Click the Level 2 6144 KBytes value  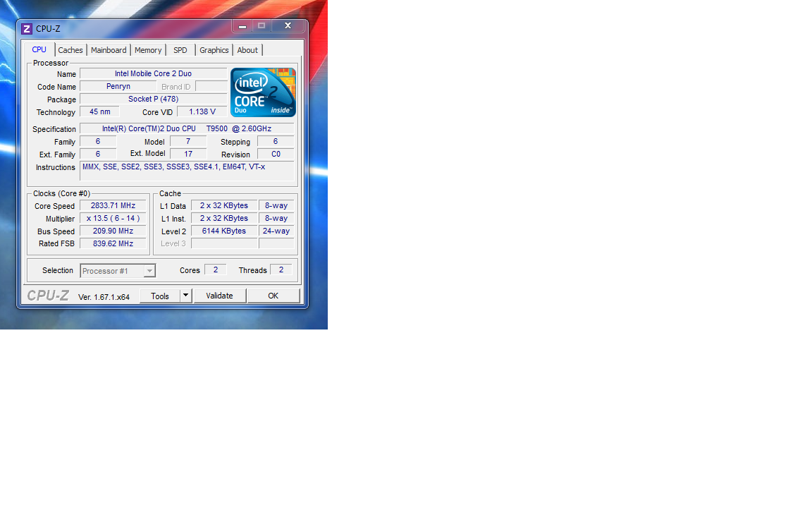point(224,231)
